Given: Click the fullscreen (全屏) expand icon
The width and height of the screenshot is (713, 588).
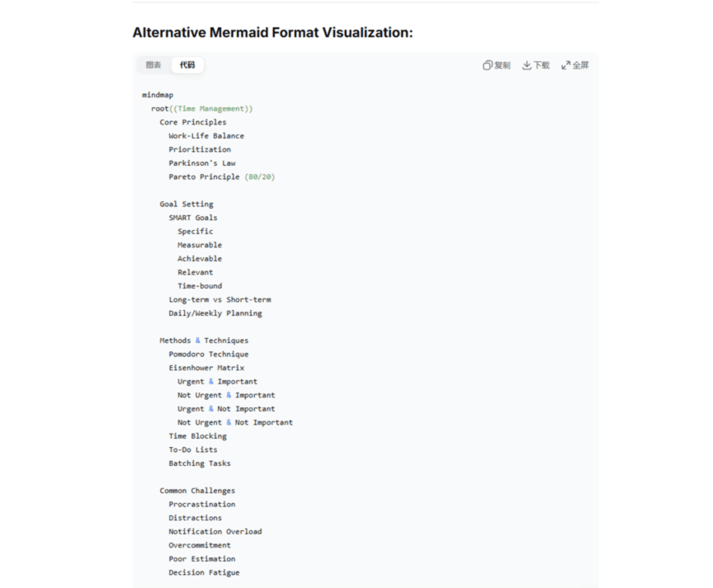Looking at the screenshot, I should click(566, 65).
